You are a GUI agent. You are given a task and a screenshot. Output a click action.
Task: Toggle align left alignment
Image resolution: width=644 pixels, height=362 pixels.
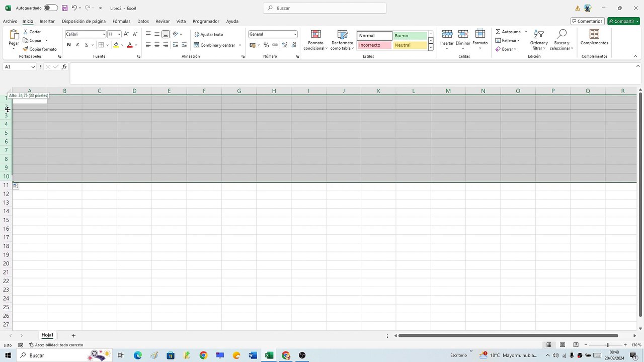pos(148,45)
